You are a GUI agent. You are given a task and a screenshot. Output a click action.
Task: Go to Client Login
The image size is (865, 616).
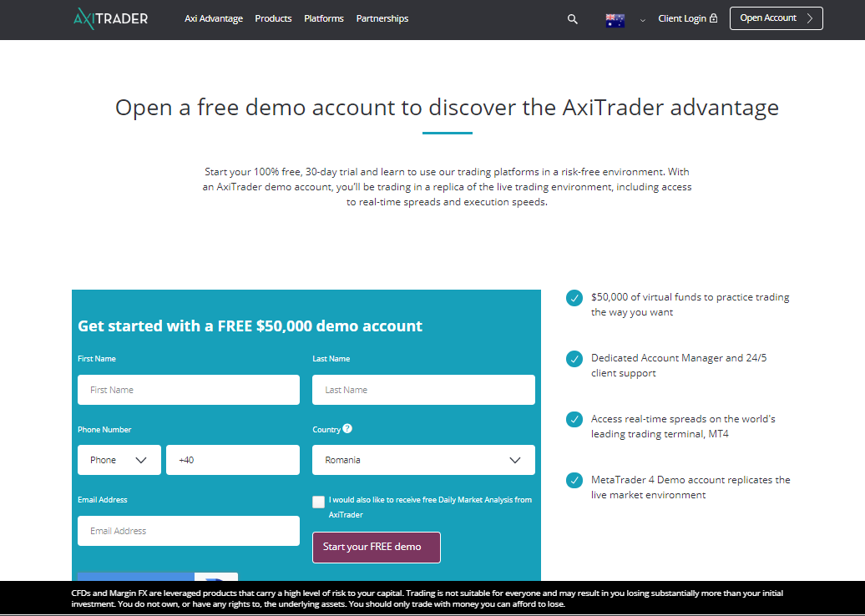tap(687, 18)
